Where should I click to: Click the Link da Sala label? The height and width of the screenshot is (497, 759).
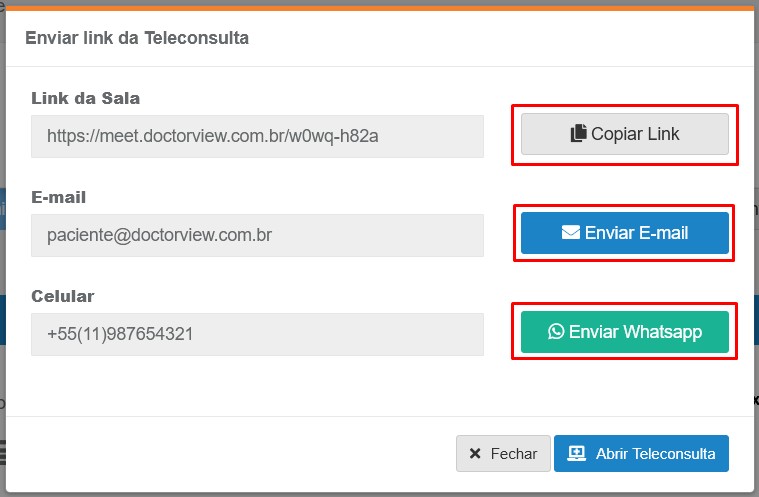[86, 98]
